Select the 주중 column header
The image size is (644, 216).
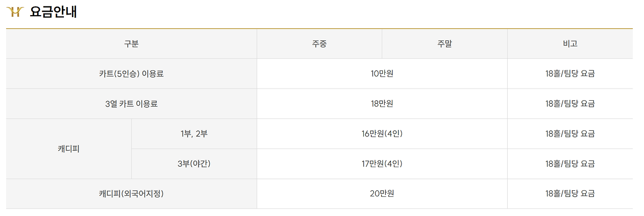pyautogui.click(x=319, y=44)
